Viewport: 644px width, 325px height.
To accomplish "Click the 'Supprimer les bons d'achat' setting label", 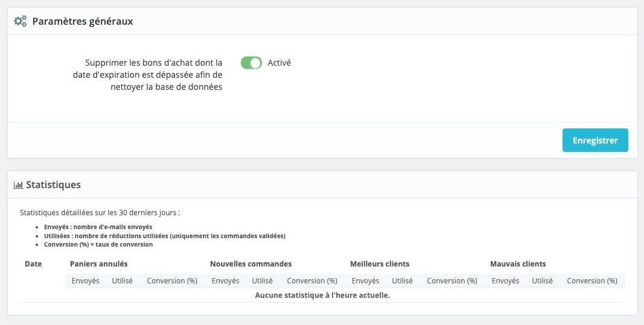I will click(x=153, y=75).
